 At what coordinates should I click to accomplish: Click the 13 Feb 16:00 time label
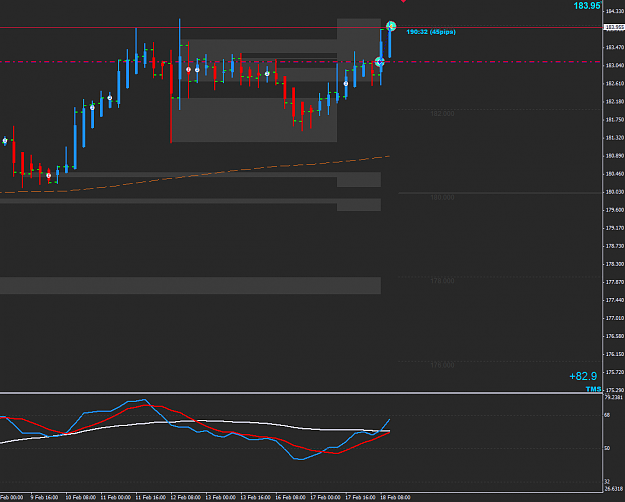coord(256,498)
